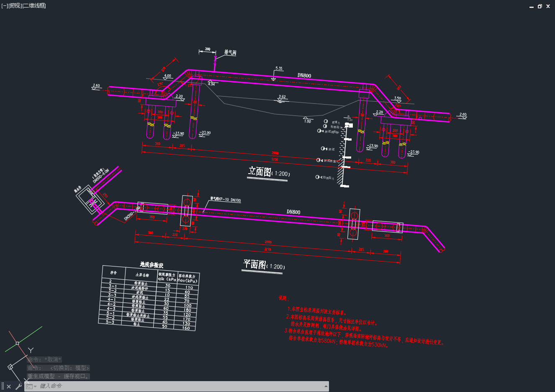This screenshot has width=555, height=392.
Task: Click the 110 cell in the parameter table
Action: (x=189, y=287)
